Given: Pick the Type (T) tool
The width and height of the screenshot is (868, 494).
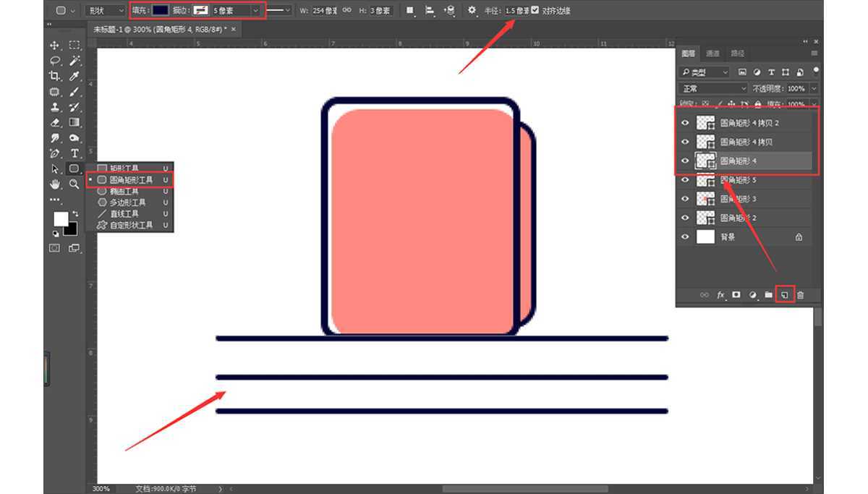Looking at the screenshot, I should pos(75,153).
